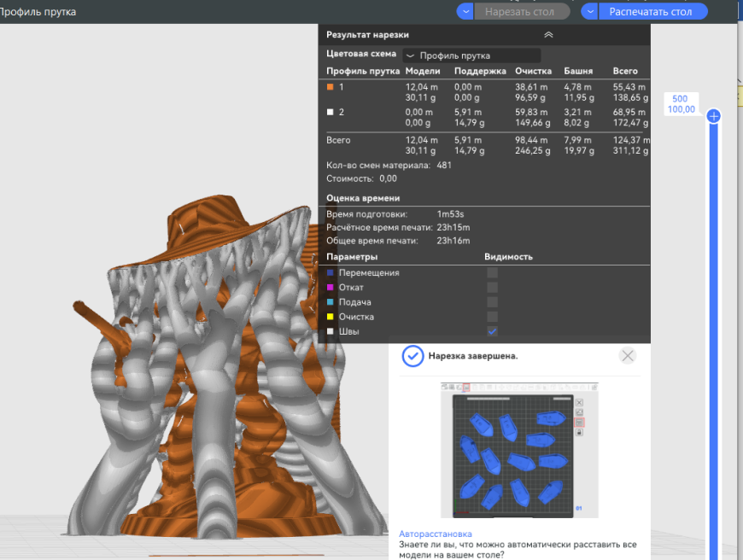Click the yellow legend icon beside Очистка
The width and height of the screenshot is (743, 560).
(x=329, y=316)
